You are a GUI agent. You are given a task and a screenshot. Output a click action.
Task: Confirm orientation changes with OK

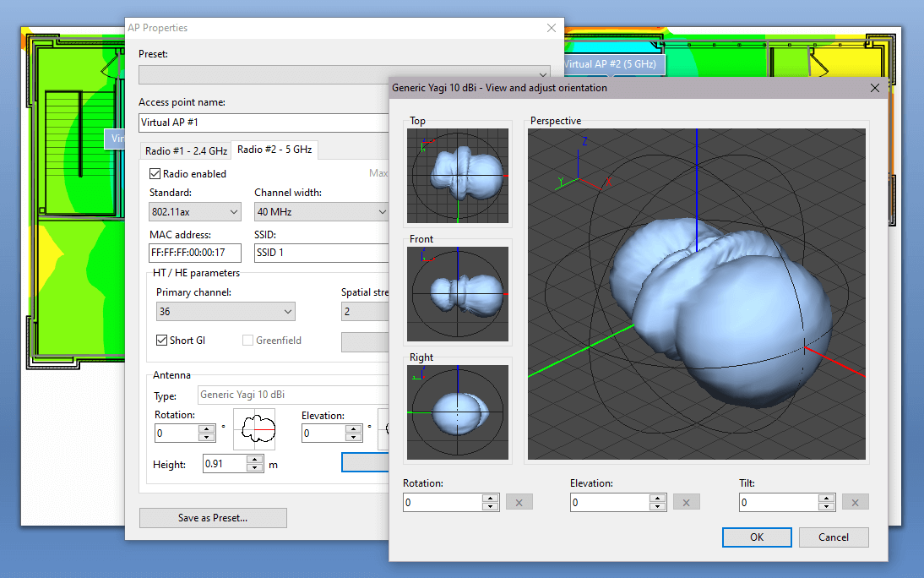[756, 537]
